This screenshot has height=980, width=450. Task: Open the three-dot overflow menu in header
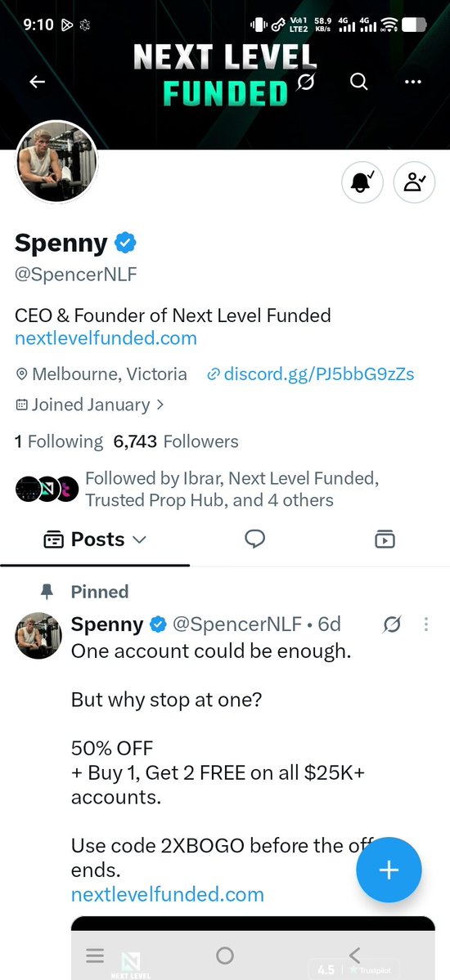click(x=413, y=81)
